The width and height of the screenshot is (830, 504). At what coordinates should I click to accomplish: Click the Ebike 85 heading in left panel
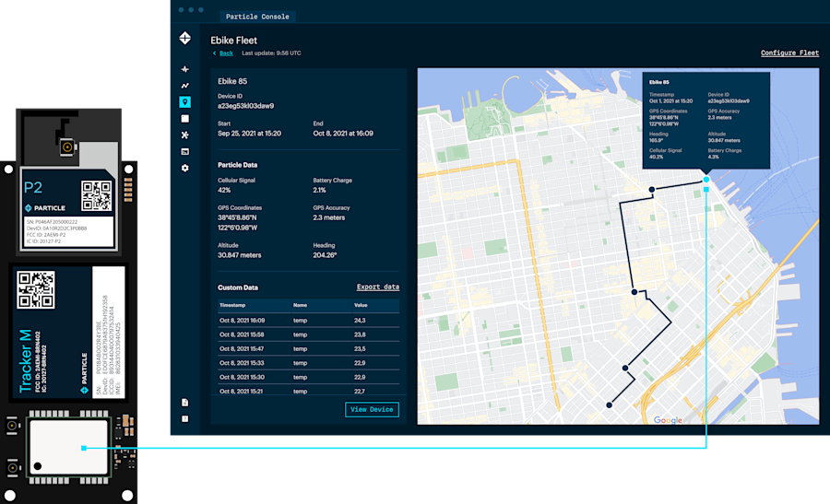232,81
